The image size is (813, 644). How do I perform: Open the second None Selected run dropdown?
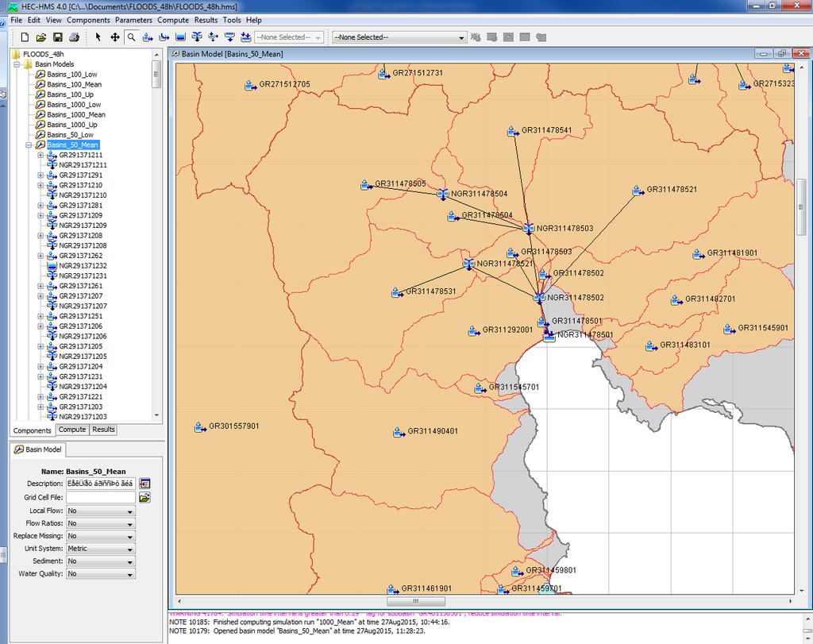click(399, 37)
